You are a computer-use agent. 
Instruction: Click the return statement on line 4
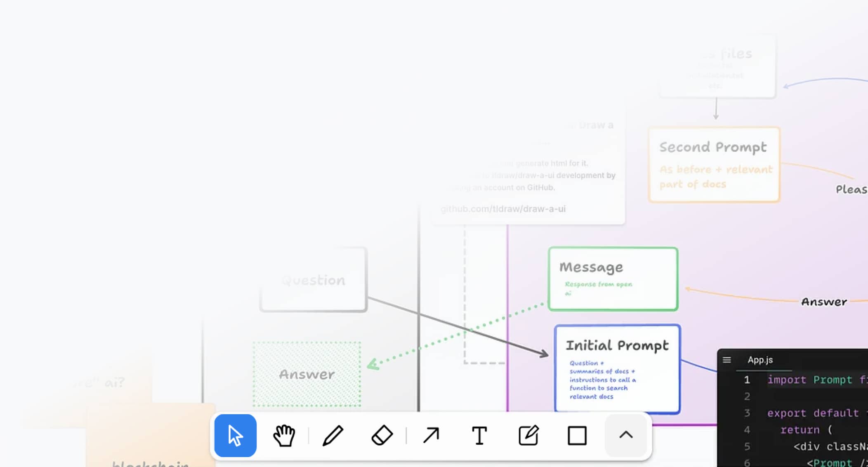[806, 429]
